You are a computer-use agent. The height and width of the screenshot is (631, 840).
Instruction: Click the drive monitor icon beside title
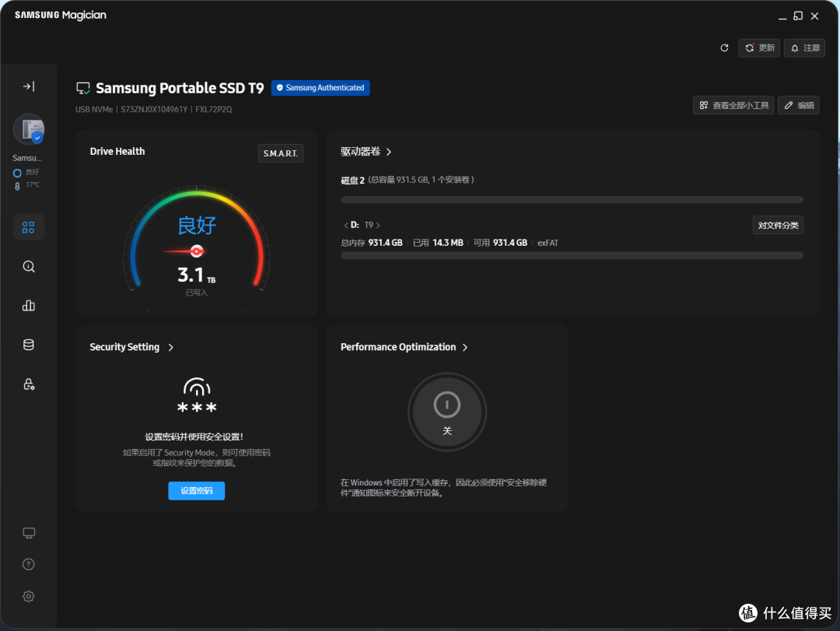(83, 88)
